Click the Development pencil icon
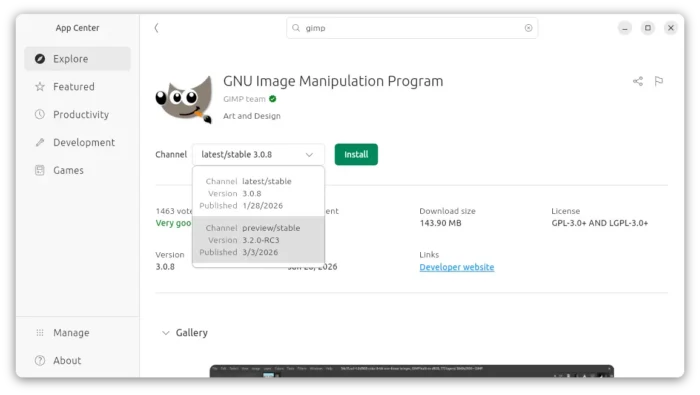700x395 pixels. [x=40, y=142]
